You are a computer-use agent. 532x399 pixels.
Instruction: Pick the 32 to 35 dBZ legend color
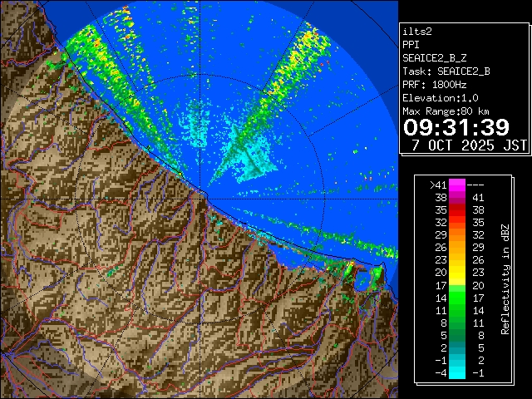coord(458,223)
